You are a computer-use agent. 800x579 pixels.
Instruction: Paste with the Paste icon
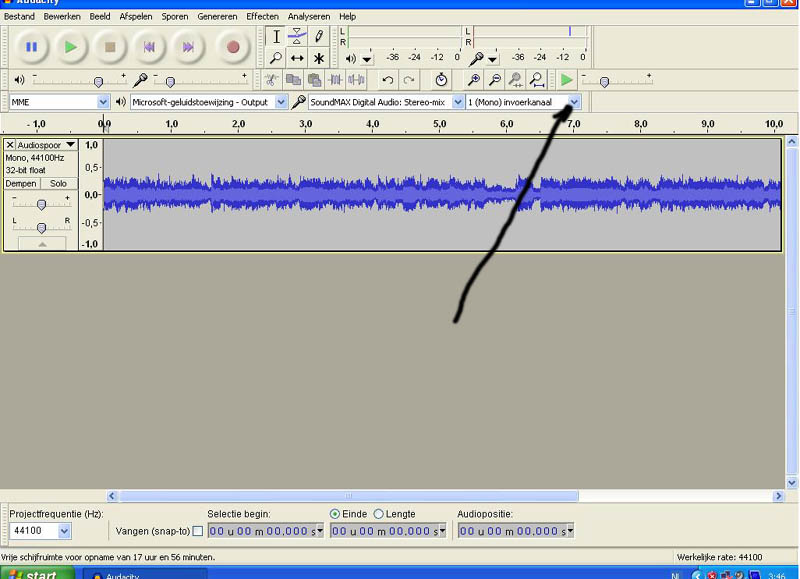point(314,80)
